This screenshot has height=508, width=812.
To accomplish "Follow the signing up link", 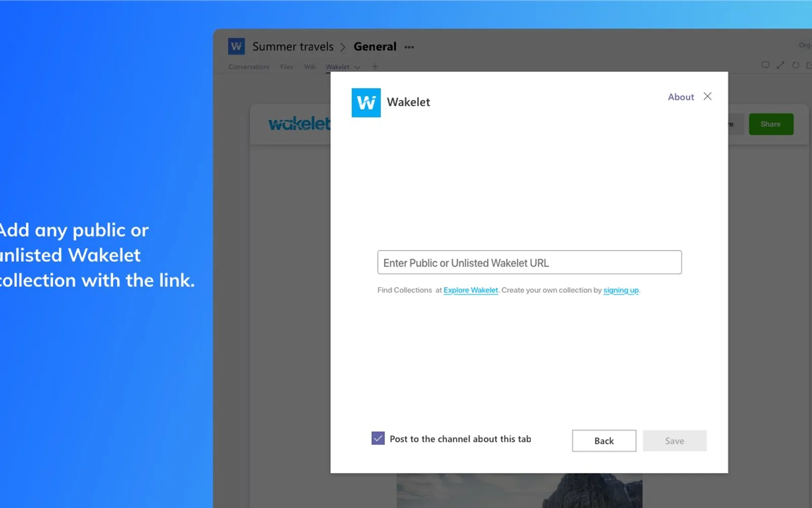I will click(621, 290).
